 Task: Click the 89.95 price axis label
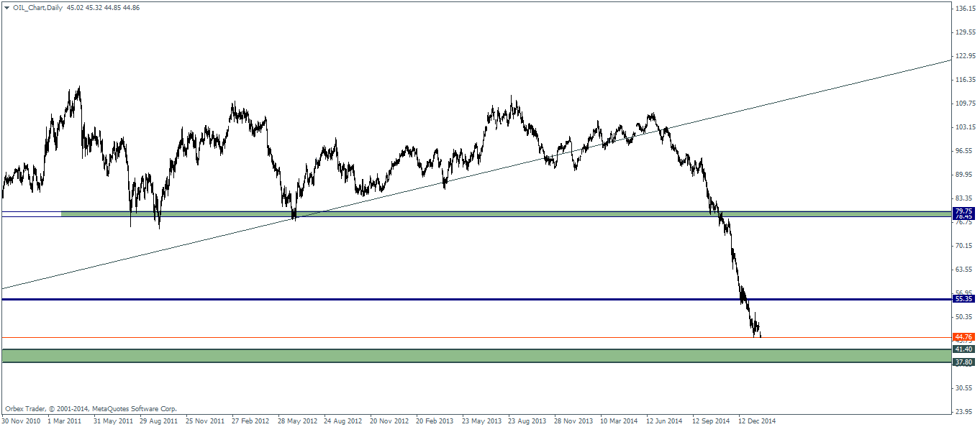[x=965, y=175]
